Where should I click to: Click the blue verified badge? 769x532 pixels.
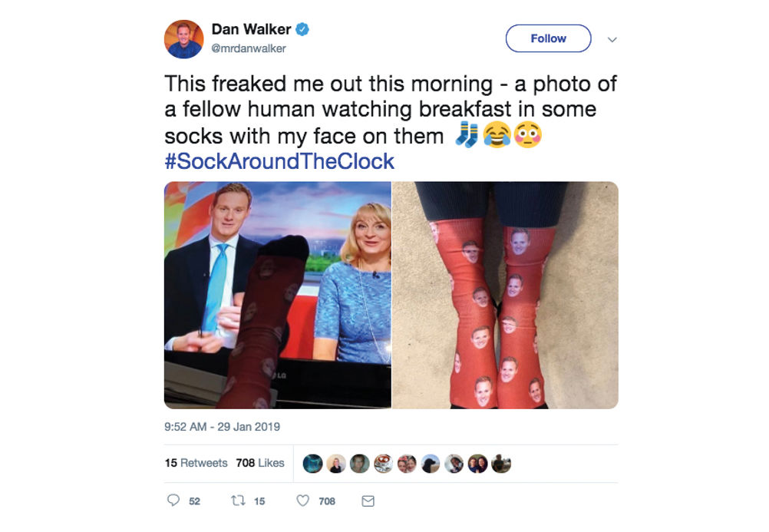[x=302, y=29]
